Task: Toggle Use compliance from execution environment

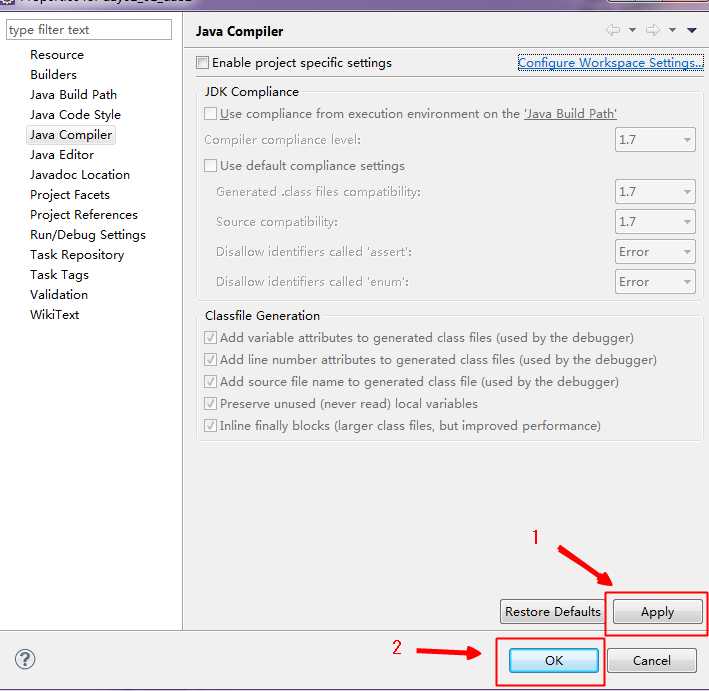Action: pos(210,113)
